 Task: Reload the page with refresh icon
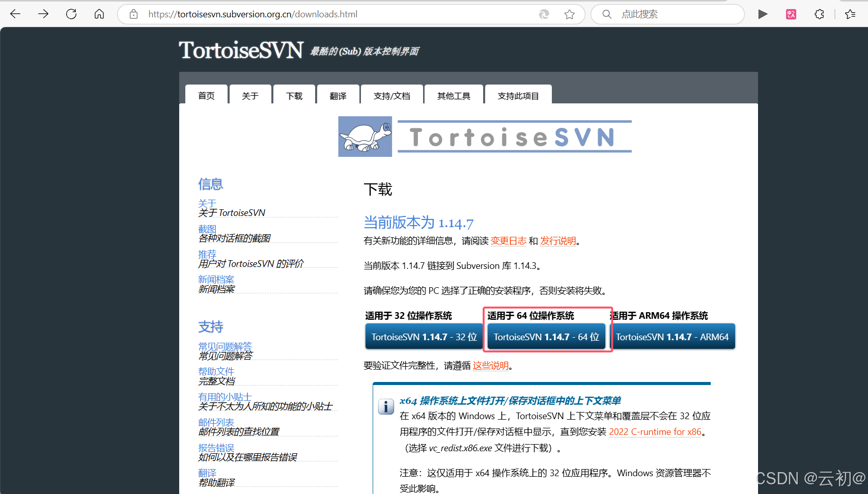(71, 14)
